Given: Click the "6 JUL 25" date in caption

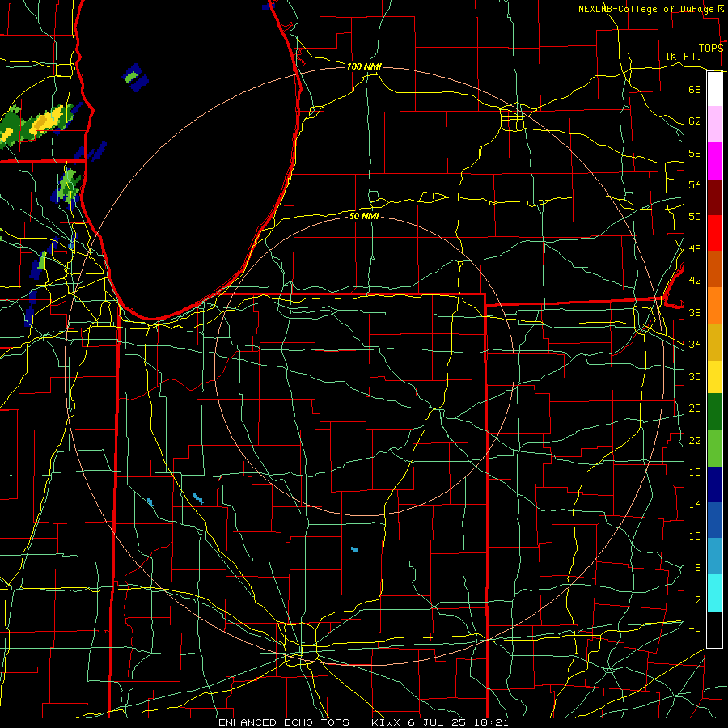Looking at the screenshot, I should (438, 722).
